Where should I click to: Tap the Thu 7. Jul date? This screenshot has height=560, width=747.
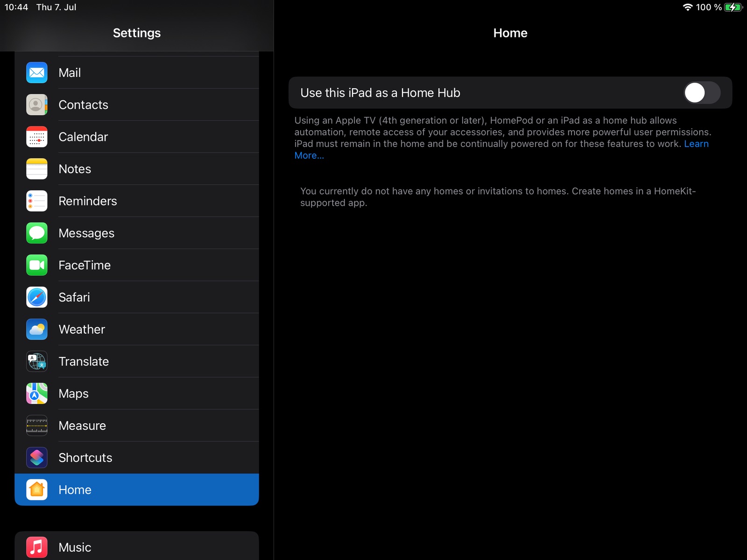pos(56,7)
